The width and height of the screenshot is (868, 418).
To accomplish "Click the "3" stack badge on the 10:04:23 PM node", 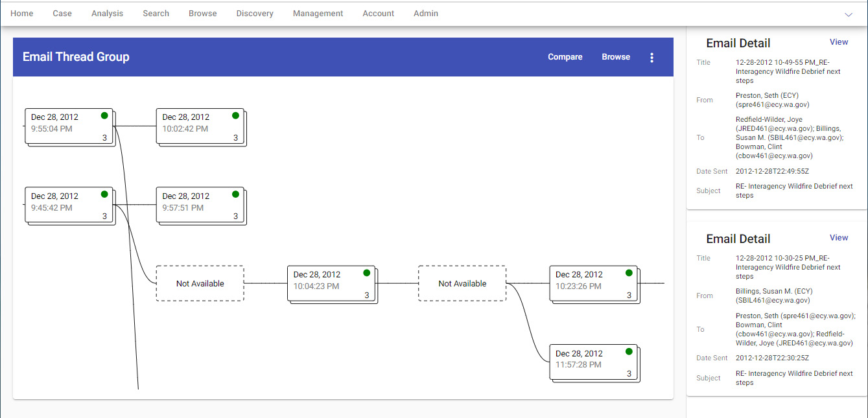I will click(x=368, y=294).
